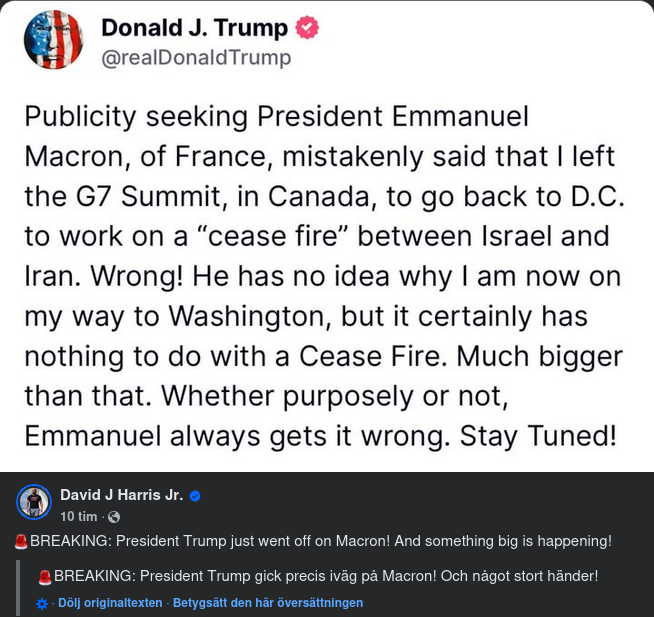Click the siren emoji in the translated text
This screenshot has height=617, width=654.
[44, 576]
